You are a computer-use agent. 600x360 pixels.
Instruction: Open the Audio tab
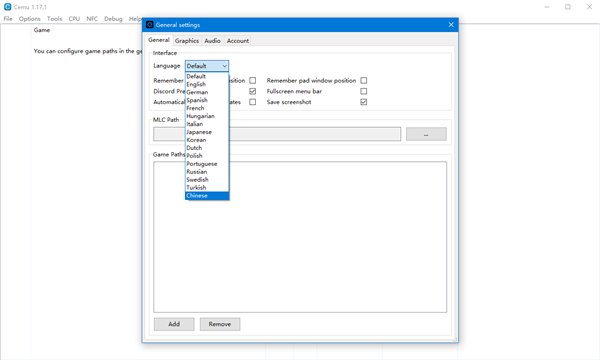point(212,41)
